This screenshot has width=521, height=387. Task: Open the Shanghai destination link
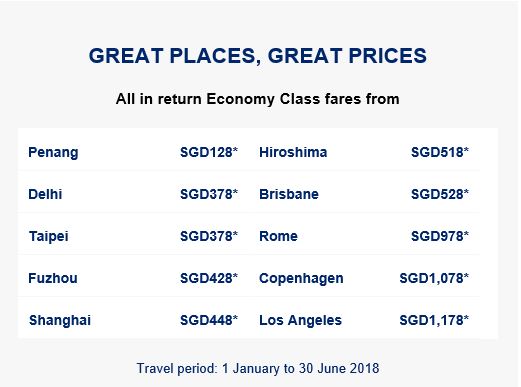(x=60, y=321)
